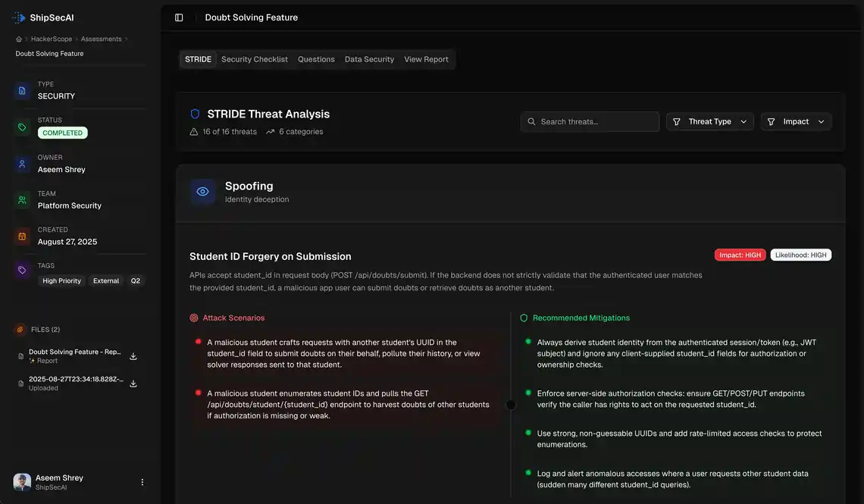
Task: Click the Aseem Shrey owner name
Action: pyautogui.click(x=61, y=170)
